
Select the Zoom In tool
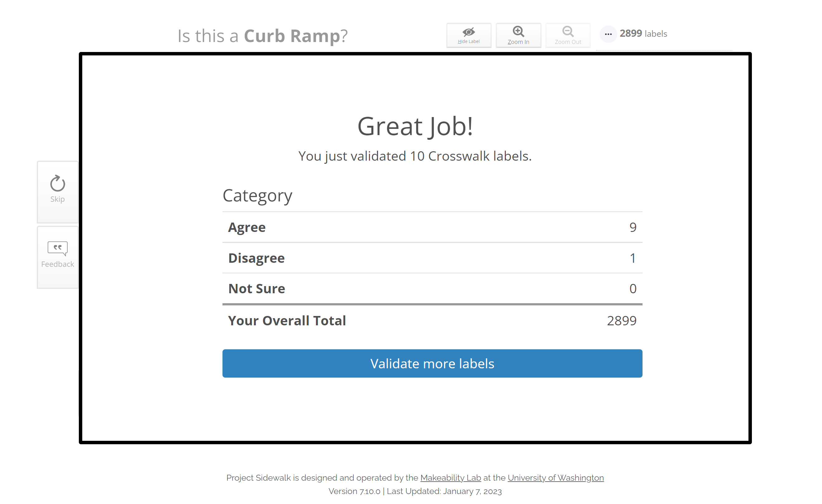(518, 35)
